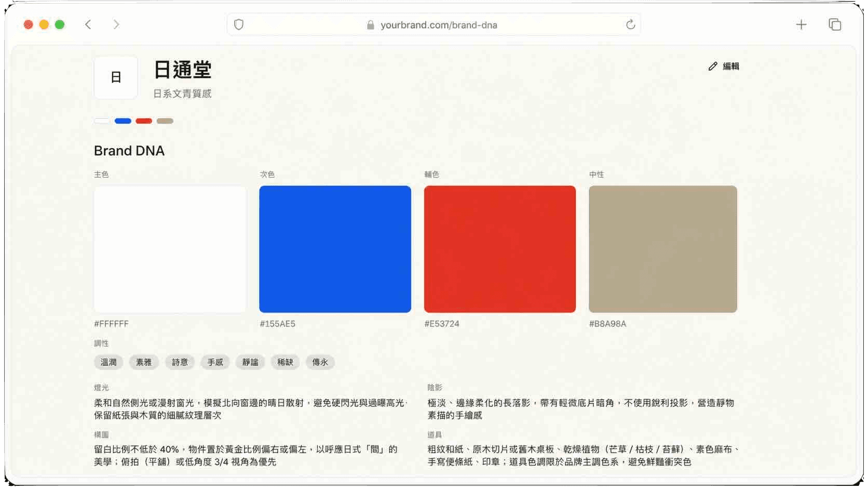Click the #B8A98A hex code text
Image resolution: width=868 pixels, height=489 pixels.
tap(607, 324)
